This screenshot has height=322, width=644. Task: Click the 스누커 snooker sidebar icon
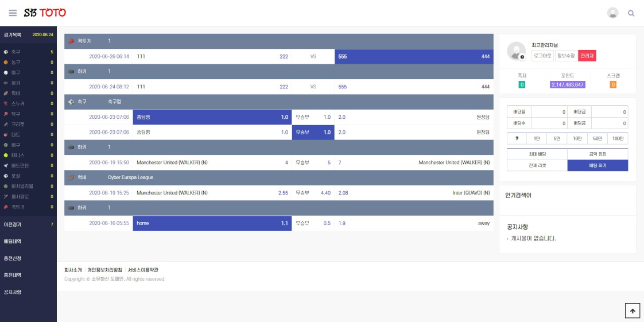[x=6, y=103]
